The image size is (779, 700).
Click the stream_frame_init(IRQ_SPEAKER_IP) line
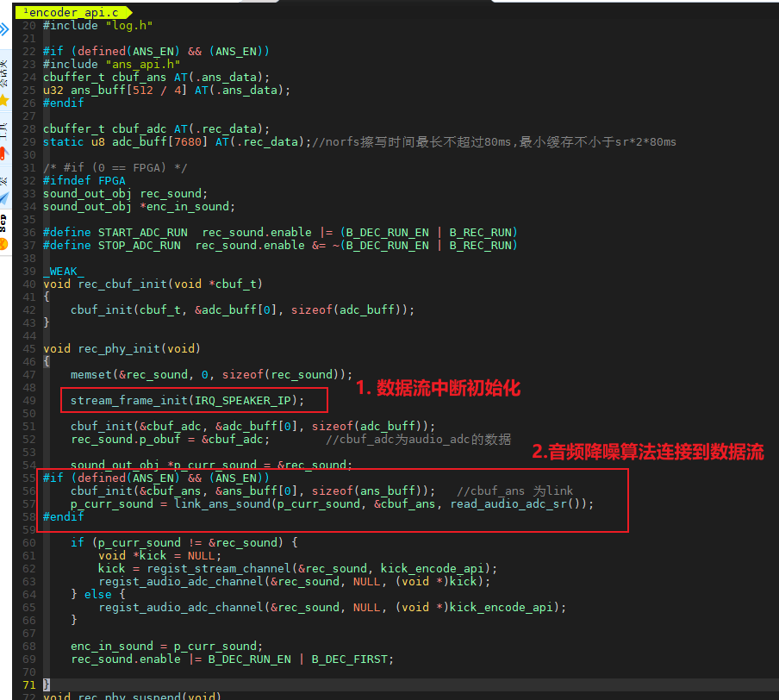(181, 400)
